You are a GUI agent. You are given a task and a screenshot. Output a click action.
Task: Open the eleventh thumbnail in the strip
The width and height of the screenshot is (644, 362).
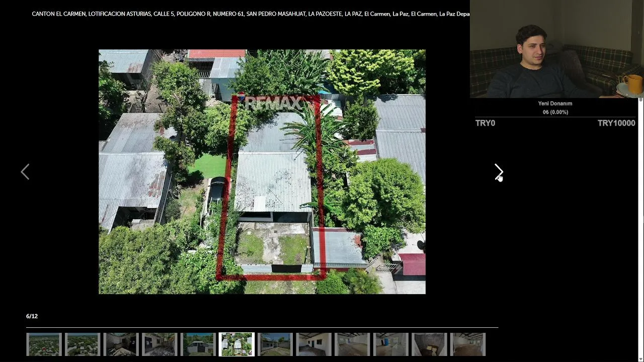429,344
